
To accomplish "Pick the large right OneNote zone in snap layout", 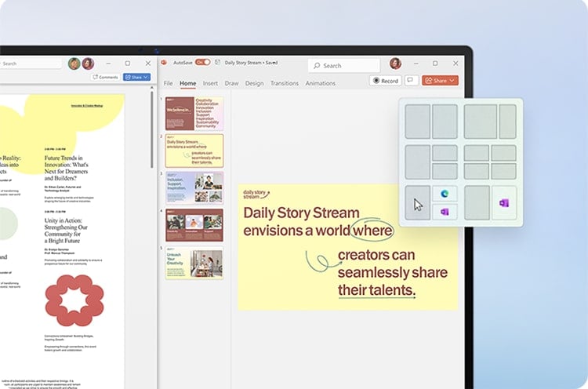I will tap(503, 203).
